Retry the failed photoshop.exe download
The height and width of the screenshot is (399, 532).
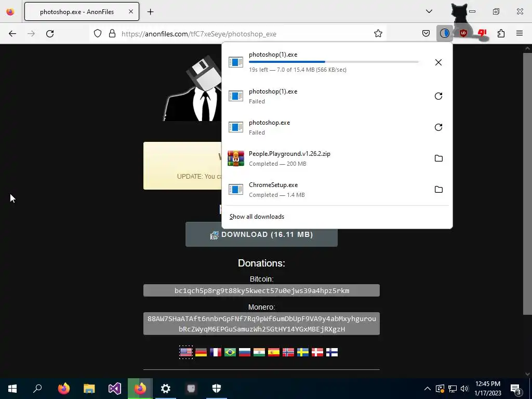438,127
